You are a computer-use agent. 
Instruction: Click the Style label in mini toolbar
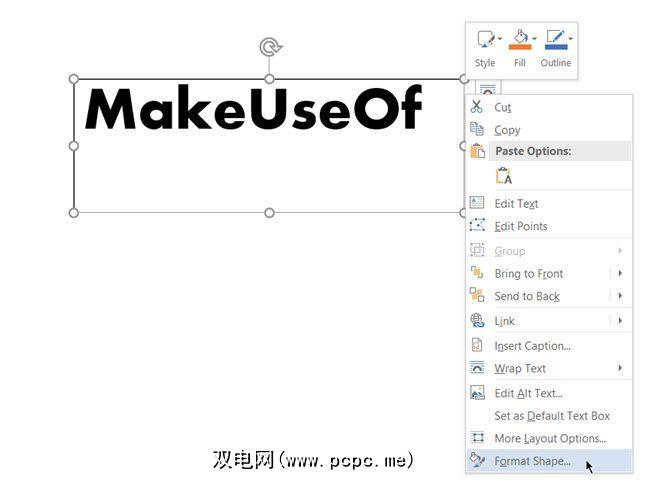tap(485, 63)
